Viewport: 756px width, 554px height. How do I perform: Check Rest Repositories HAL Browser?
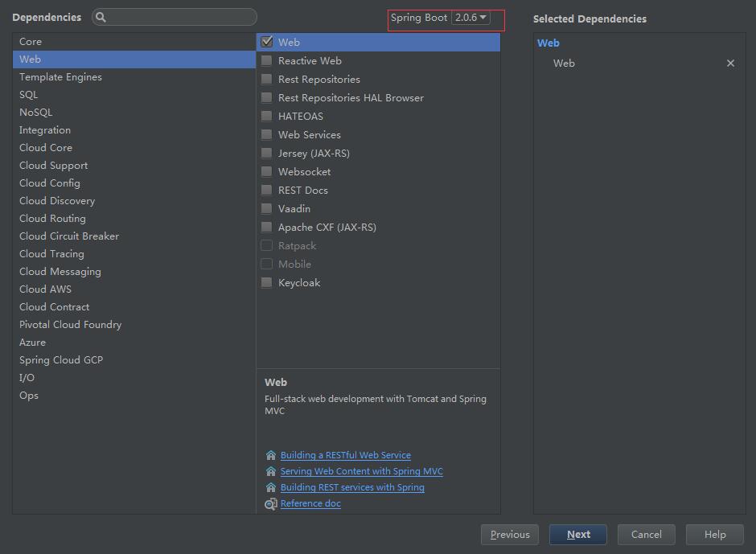[267, 97]
